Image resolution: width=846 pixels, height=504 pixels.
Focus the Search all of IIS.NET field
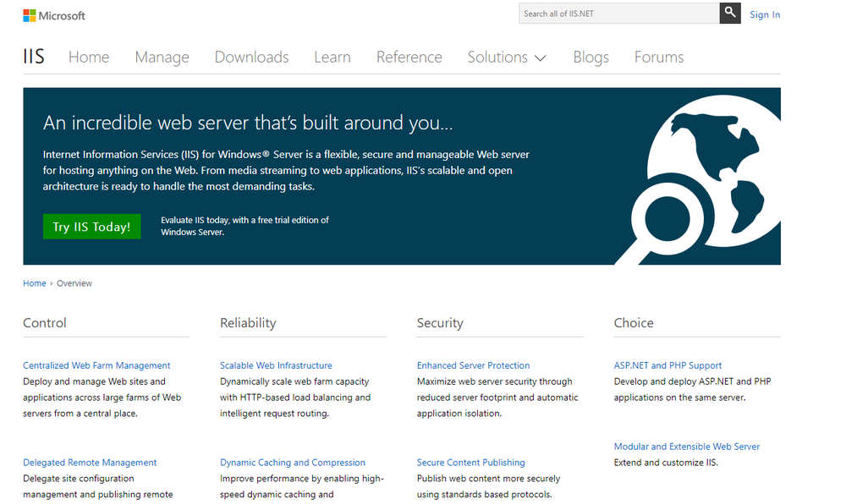coord(619,14)
